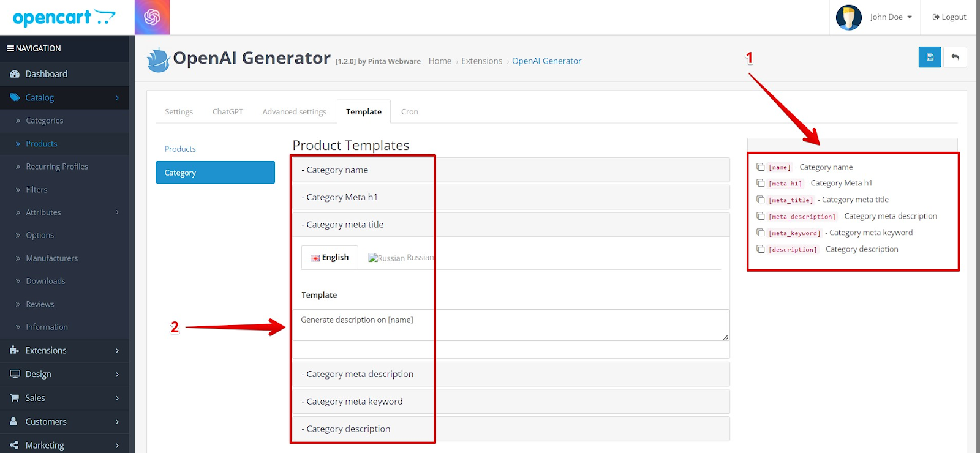Open the Extensions breadcrumb link
Screen dimensions: 980x453
click(481, 61)
